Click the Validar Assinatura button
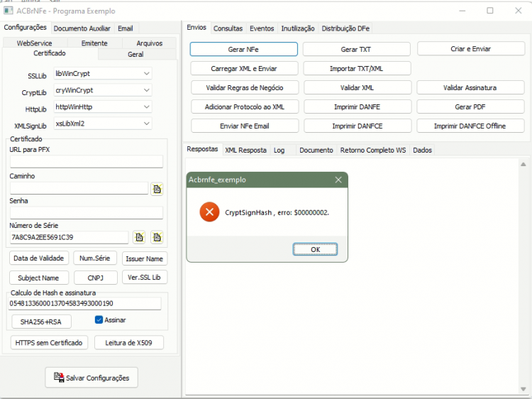 click(x=470, y=87)
